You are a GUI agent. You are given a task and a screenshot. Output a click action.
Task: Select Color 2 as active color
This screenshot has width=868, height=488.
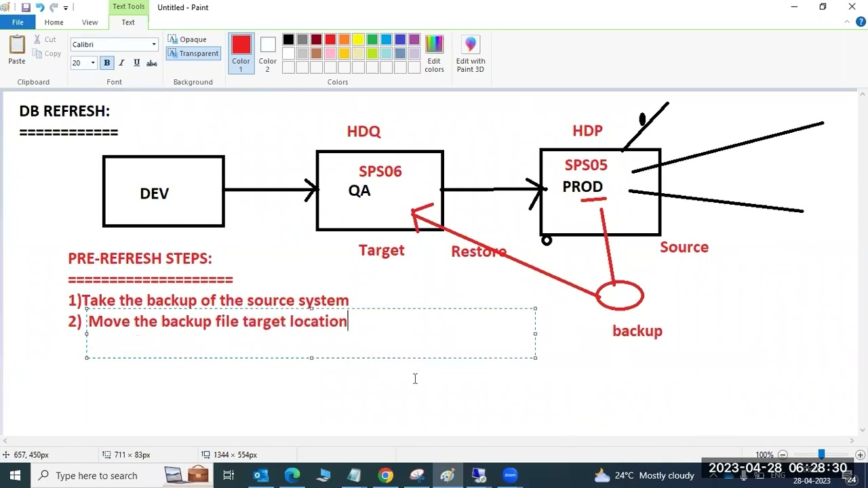pyautogui.click(x=267, y=54)
